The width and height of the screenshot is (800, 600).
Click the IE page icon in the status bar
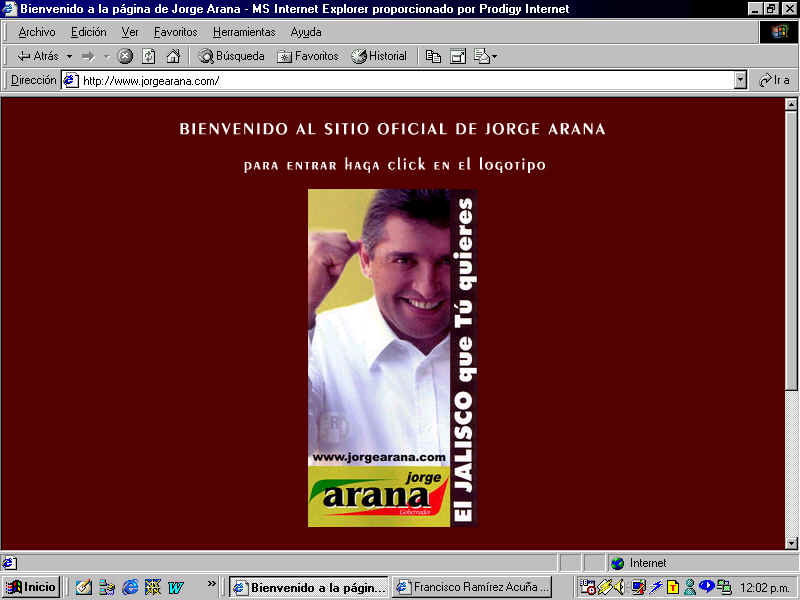(x=9, y=563)
